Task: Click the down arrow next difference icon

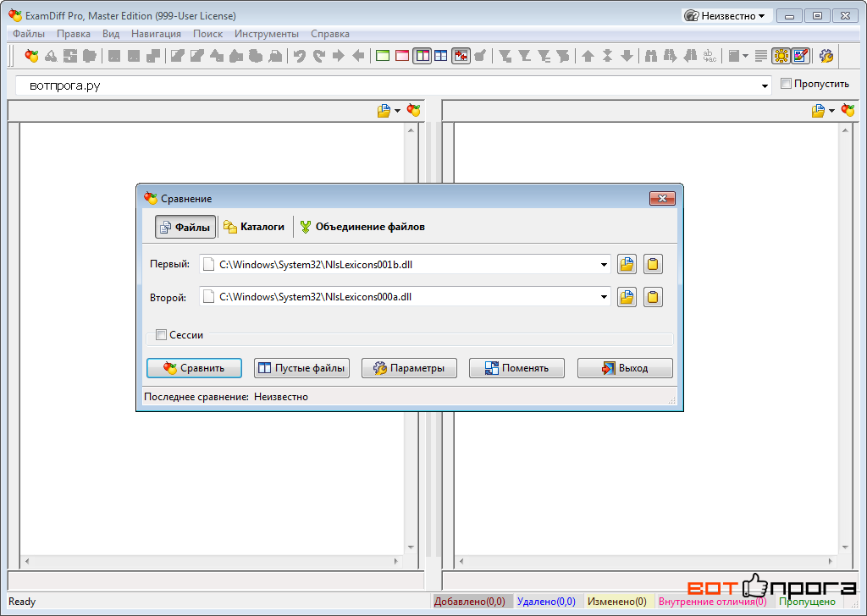Action: [627, 56]
